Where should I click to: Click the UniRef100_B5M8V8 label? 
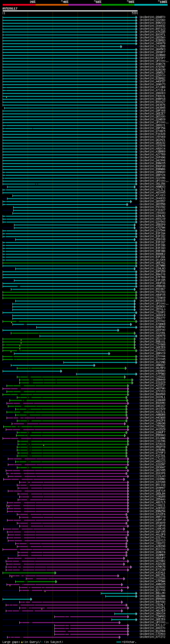click(x=152, y=599)
